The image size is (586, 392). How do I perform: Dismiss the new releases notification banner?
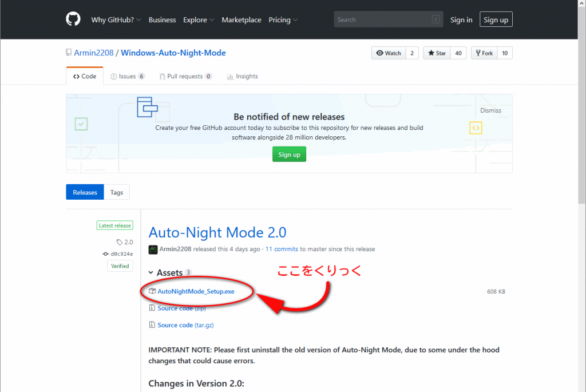pos(490,110)
